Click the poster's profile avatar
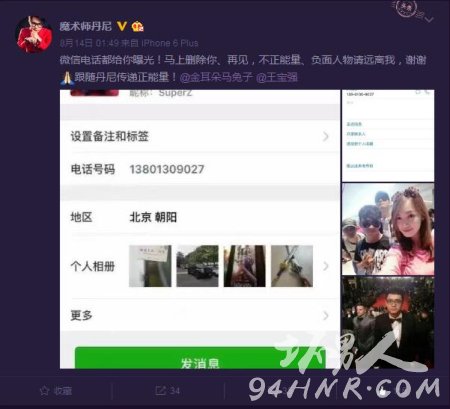 (34, 34)
